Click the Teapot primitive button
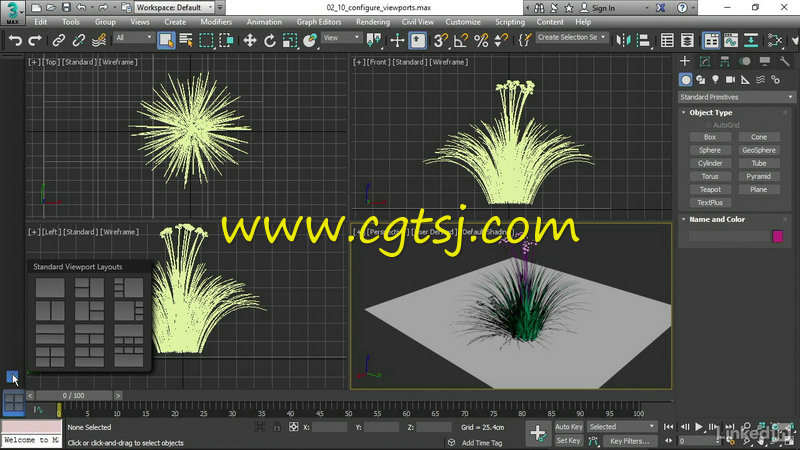The image size is (800, 450). [x=710, y=189]
